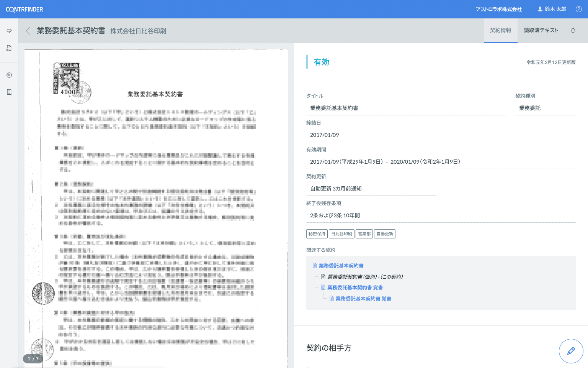Go back using the left chevron arrow

coord(28,31)
